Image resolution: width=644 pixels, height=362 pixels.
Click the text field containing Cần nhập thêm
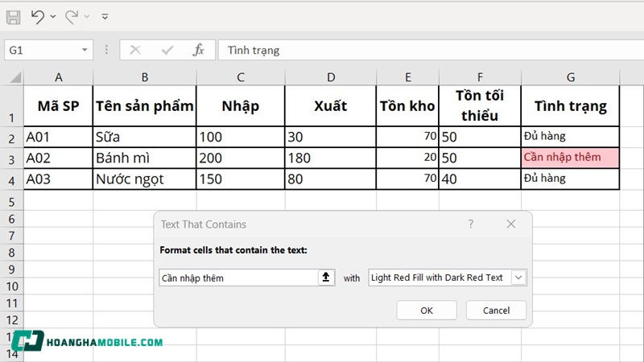[x=238, y=278]
